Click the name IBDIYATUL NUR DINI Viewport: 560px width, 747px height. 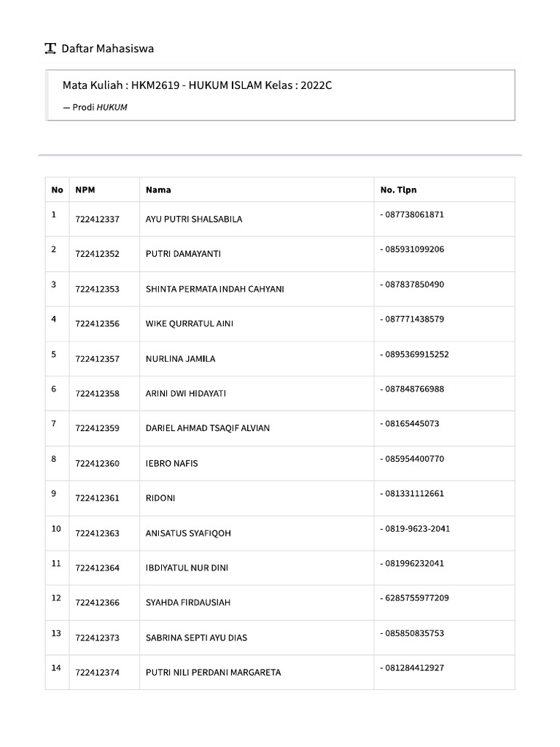(x=187, y=568)
